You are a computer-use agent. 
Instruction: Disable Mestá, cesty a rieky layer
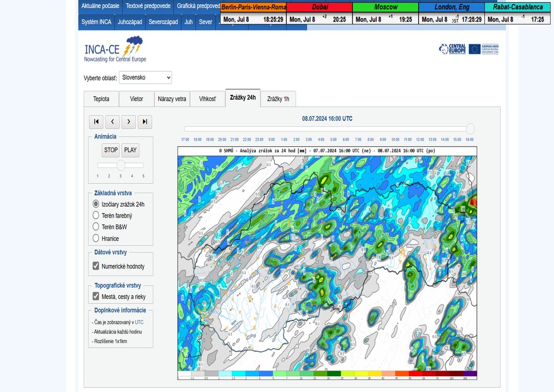[x=96, y=297]
